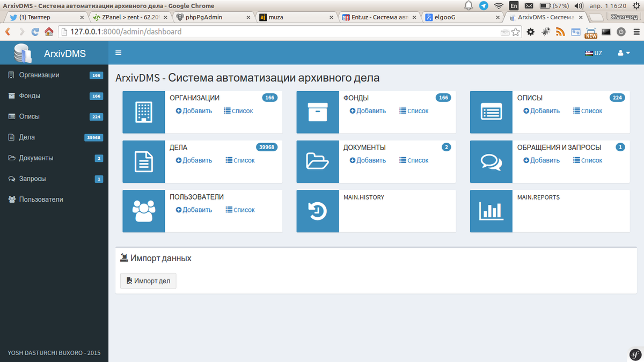Viewport: 644px width, 362px height.
Task: Open Запросы in the sidebar
Action: pos(54,179)
